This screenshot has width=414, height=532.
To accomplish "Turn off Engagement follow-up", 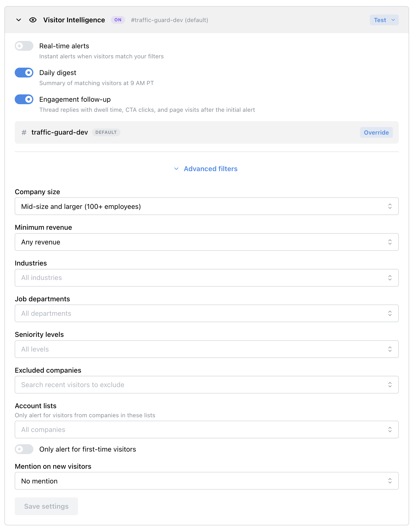I will click(x=24, y=99).
